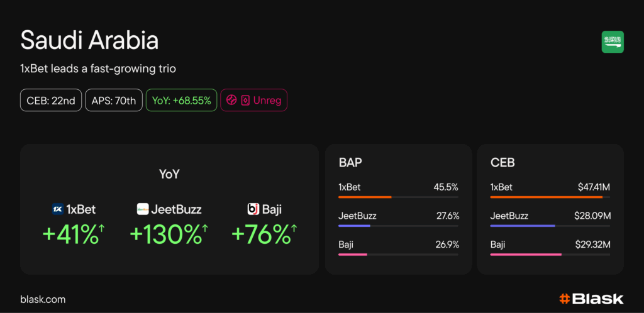This screenshot has width=644, height=313.
Task: Select the BAP panel heading
Action: coord(350,163)
